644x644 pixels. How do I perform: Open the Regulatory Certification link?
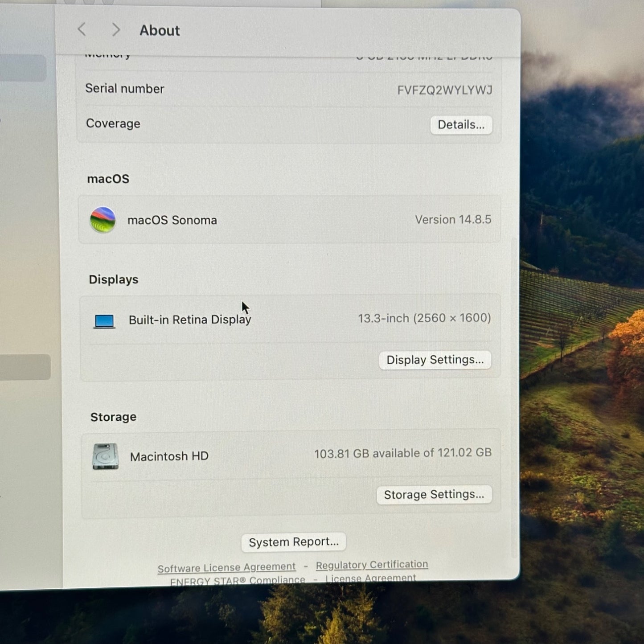click(x=372, y=565)
